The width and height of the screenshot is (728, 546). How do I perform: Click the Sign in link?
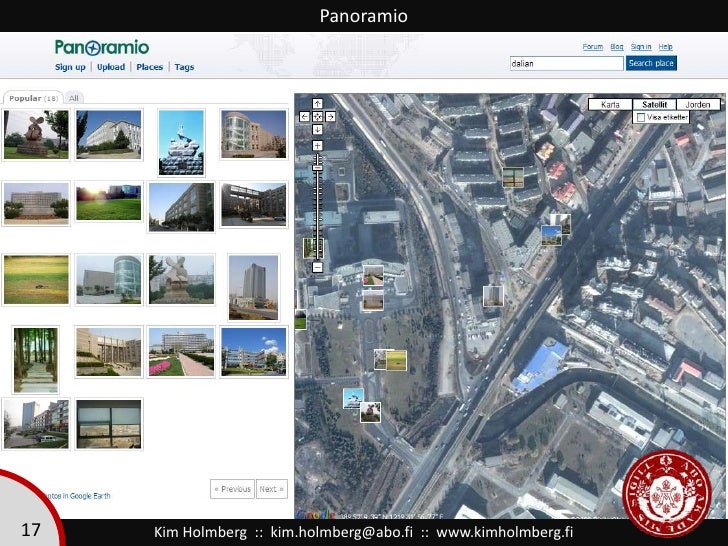tap(641, 47)
